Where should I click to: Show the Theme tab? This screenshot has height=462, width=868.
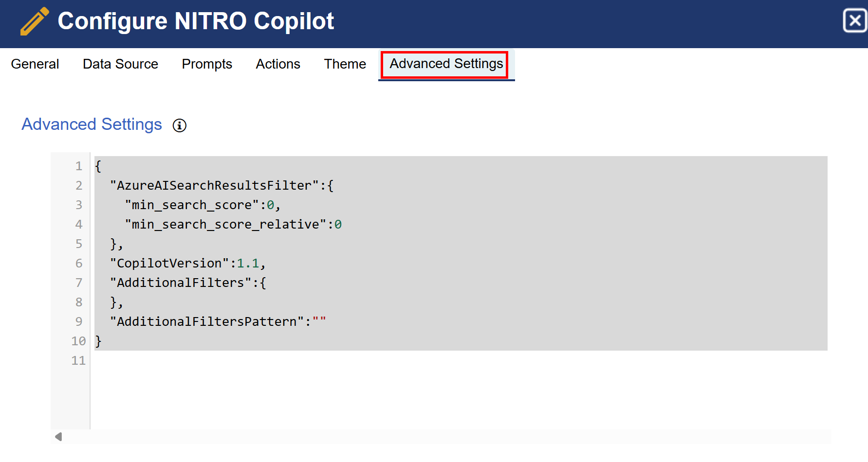pos(345,64)
